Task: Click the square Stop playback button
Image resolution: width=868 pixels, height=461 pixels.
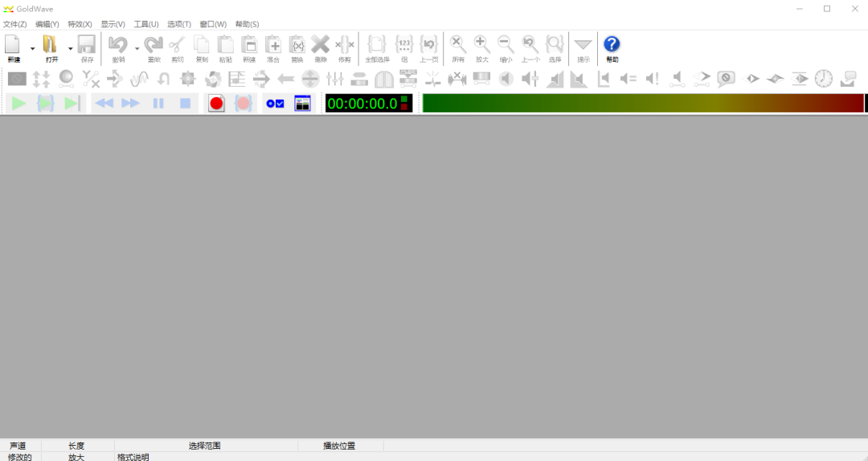Action: point(185,103)
